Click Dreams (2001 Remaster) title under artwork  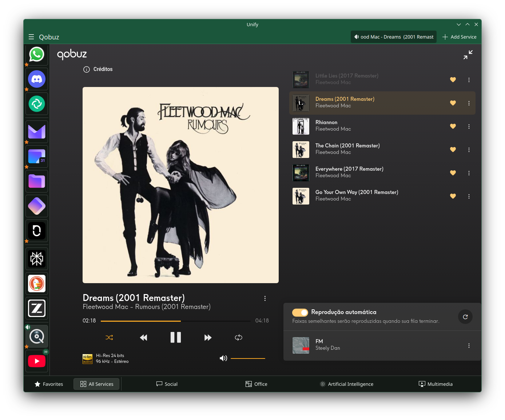point(134,298)
